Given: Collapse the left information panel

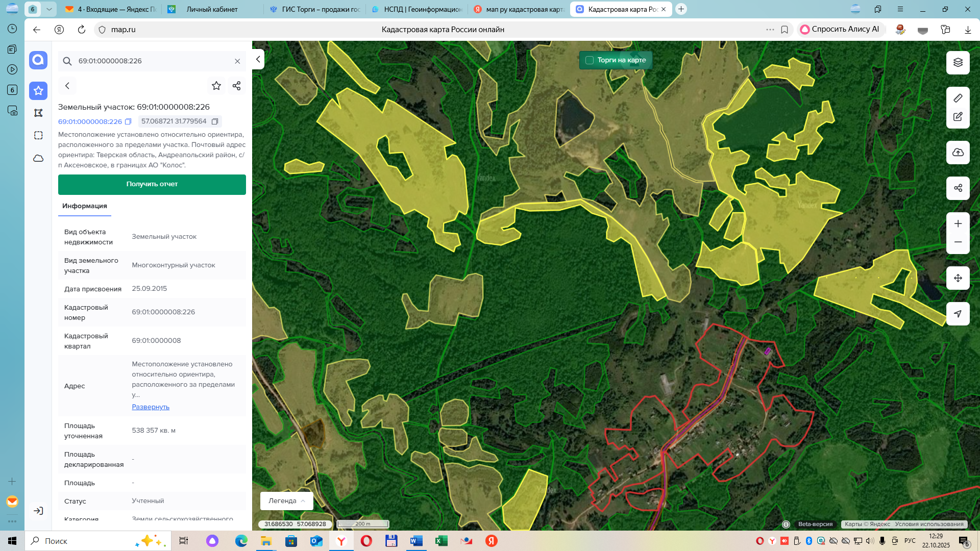Looking at the screenshot, I should tap(258, 59).
